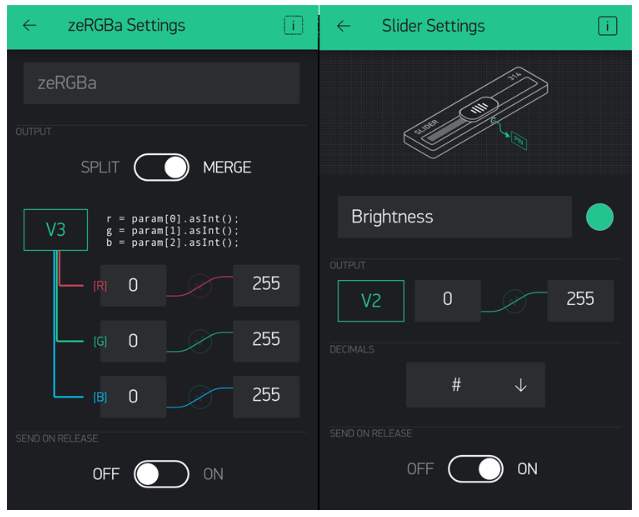Select the V3 pin for zeRGBa

[55, 230]
